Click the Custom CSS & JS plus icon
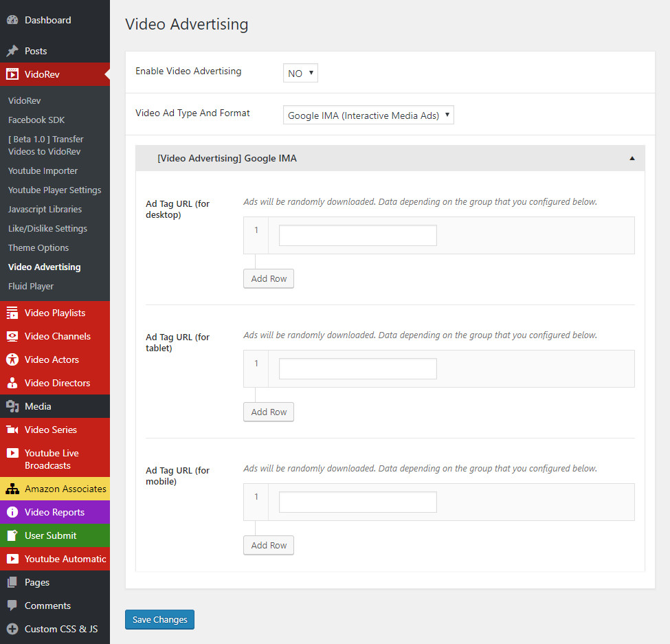 click(12, 630)
